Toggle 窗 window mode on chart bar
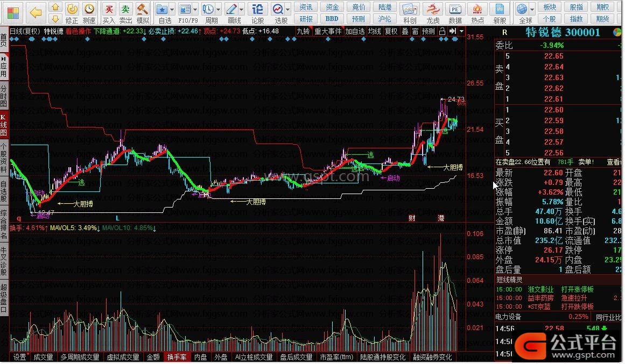Screen dimensions: 625x364 point(416,31)
